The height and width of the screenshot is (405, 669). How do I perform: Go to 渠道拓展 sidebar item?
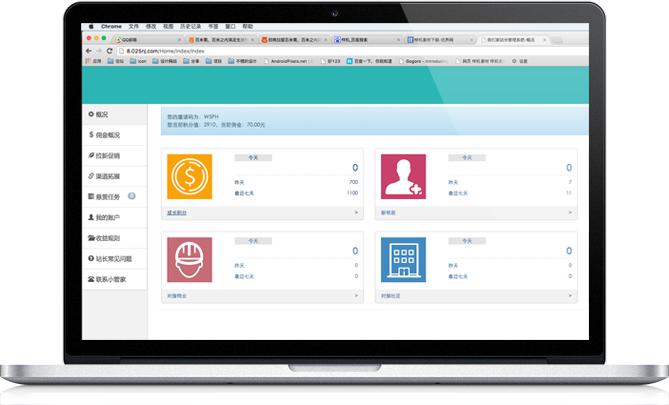(x=108, y=176)
